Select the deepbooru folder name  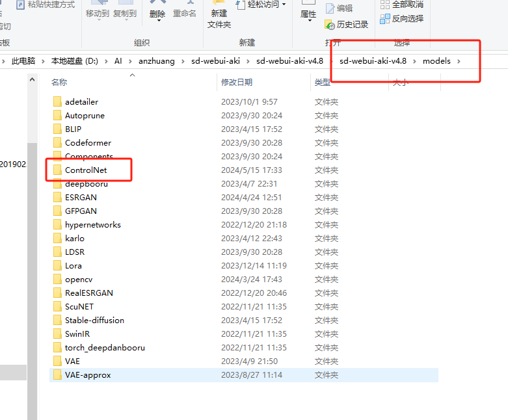tap(86, 183)
